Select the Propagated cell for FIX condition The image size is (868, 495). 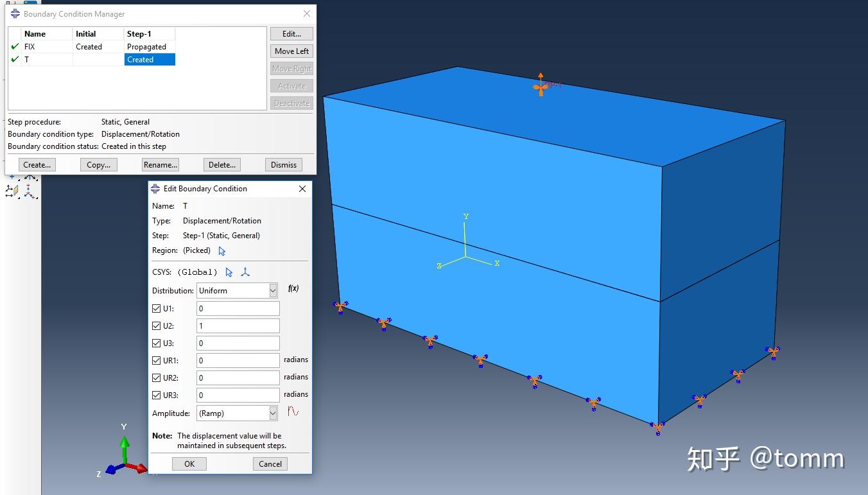(148, 46)
